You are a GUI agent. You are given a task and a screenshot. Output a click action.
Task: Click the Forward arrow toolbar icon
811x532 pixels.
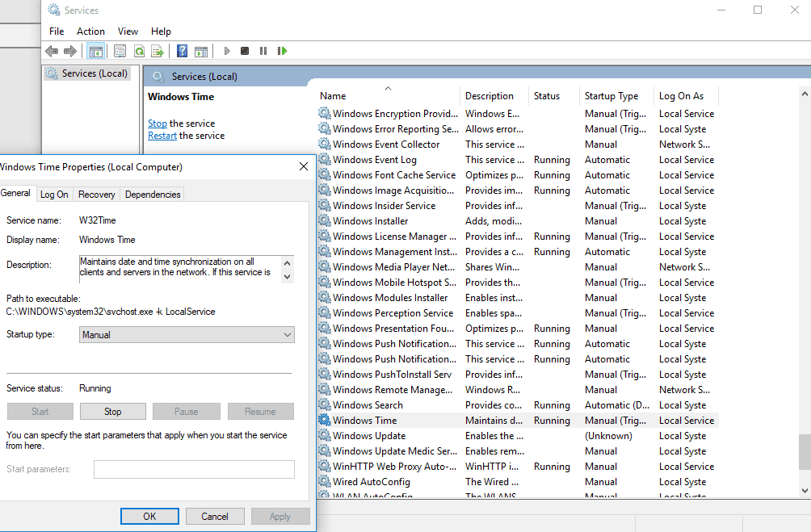[x=69, y=51]
